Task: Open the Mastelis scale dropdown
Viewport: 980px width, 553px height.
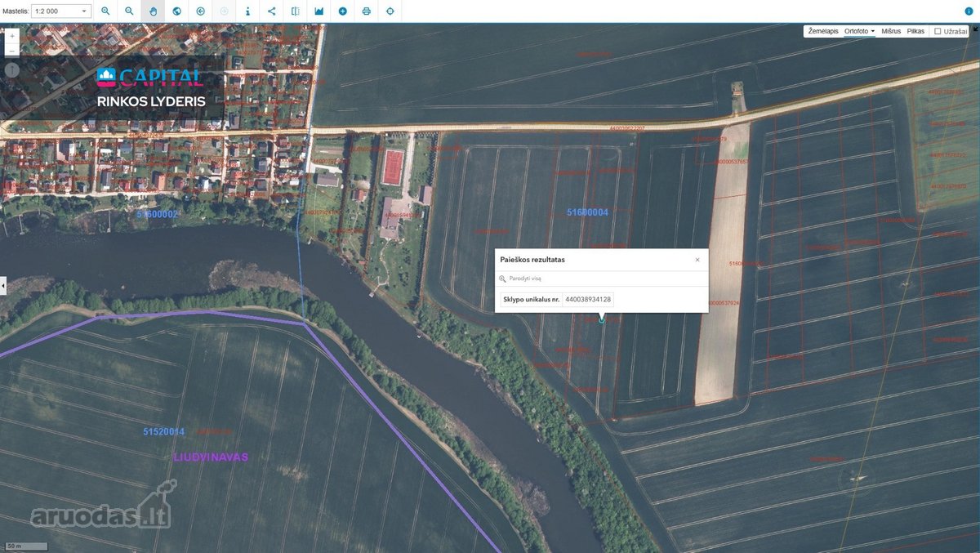Action: (x=62, y=11)
